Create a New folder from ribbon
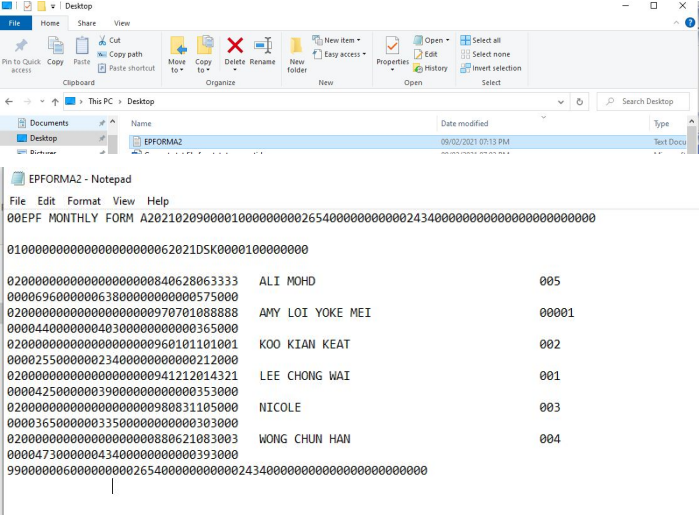This screenshot has width=700, height=515. [297, 48]
